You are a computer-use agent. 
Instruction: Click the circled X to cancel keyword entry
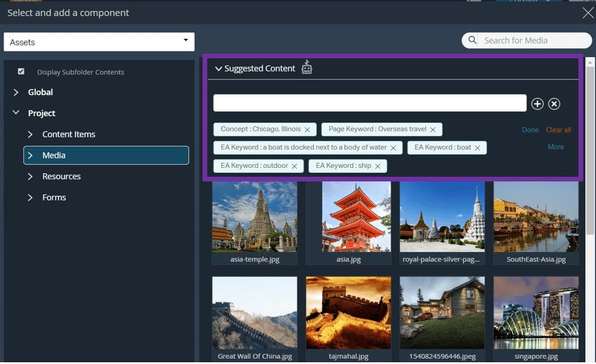pos(553,103)
